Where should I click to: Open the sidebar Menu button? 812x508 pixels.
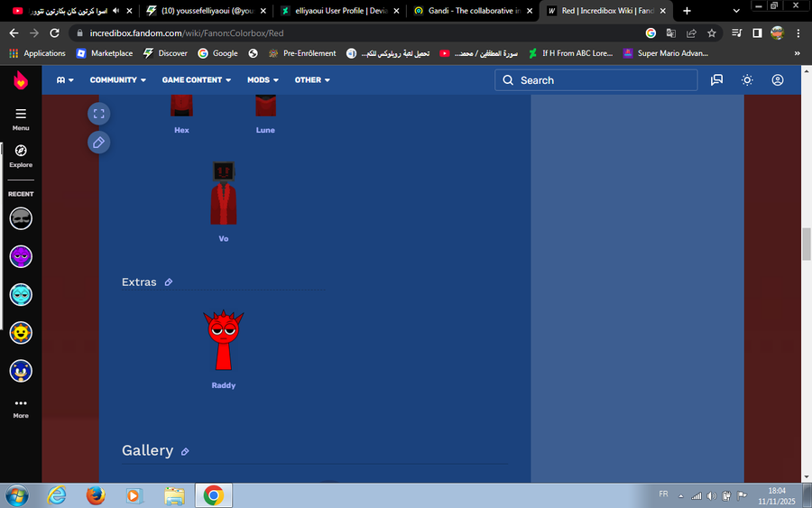(21, 119)
